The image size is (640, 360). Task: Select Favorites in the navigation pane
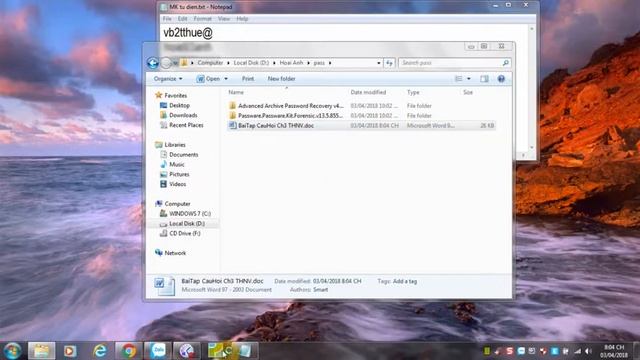176,96
